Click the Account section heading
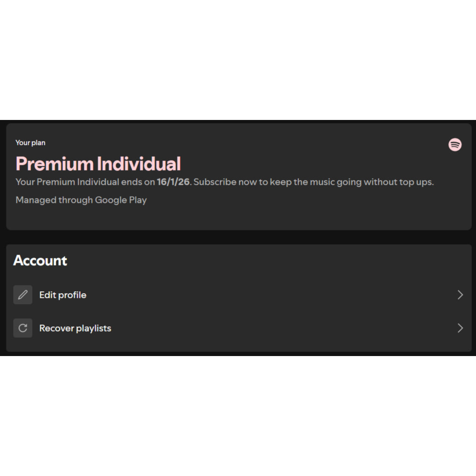The height and width of the screenshot is (476, 476). coord(40,260)
